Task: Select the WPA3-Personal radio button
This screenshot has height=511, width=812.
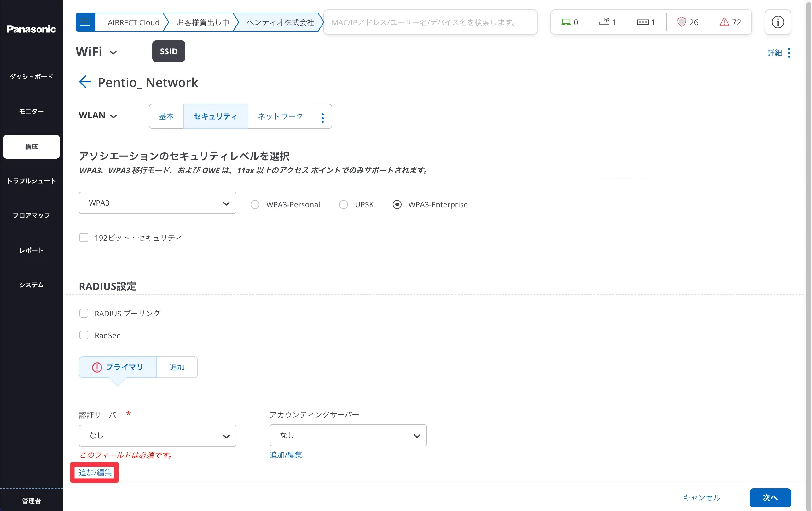Action: pyautogui.click(x=255, y=204)
